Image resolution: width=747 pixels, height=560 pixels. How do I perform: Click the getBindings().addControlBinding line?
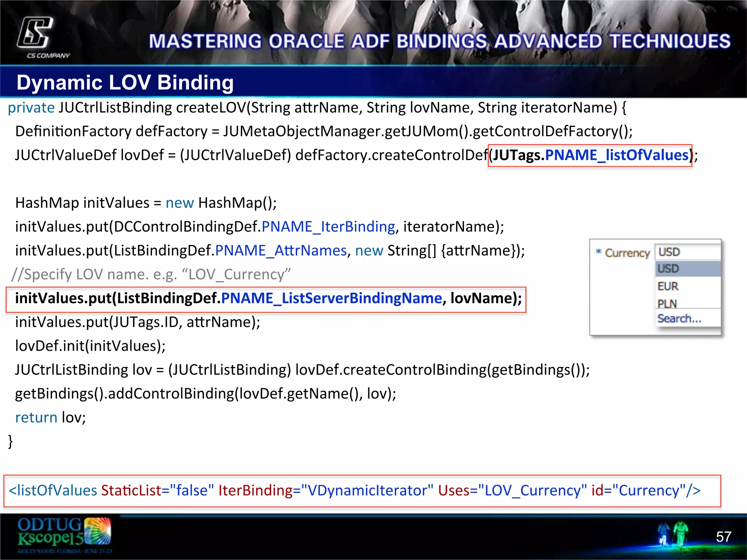[x=205, y=394]
